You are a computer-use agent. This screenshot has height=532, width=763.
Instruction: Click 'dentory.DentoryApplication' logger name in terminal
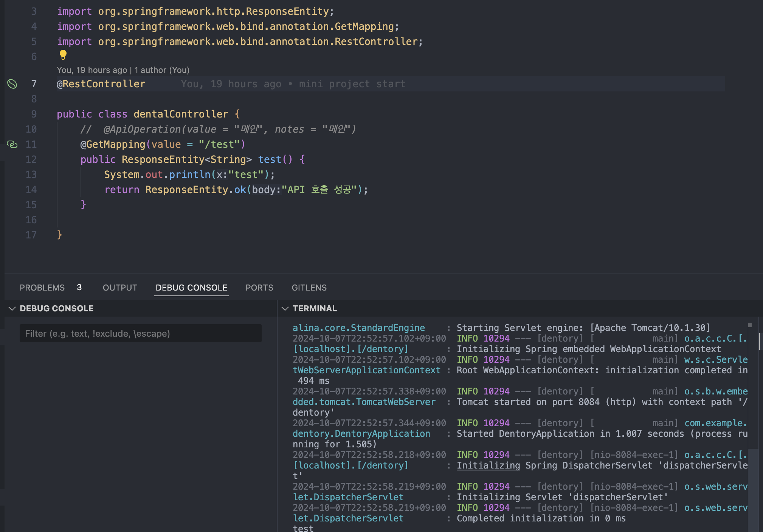click(361, 434)
